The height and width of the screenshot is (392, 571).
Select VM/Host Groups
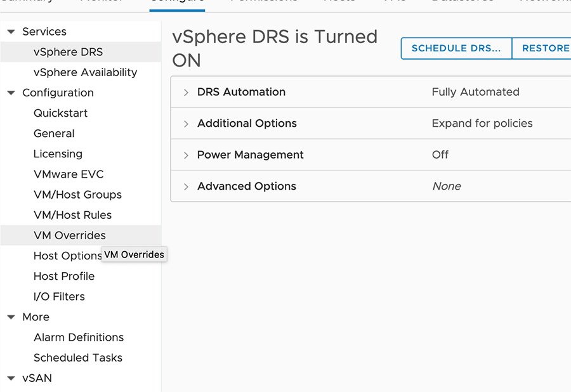click(x=77, y=195)
